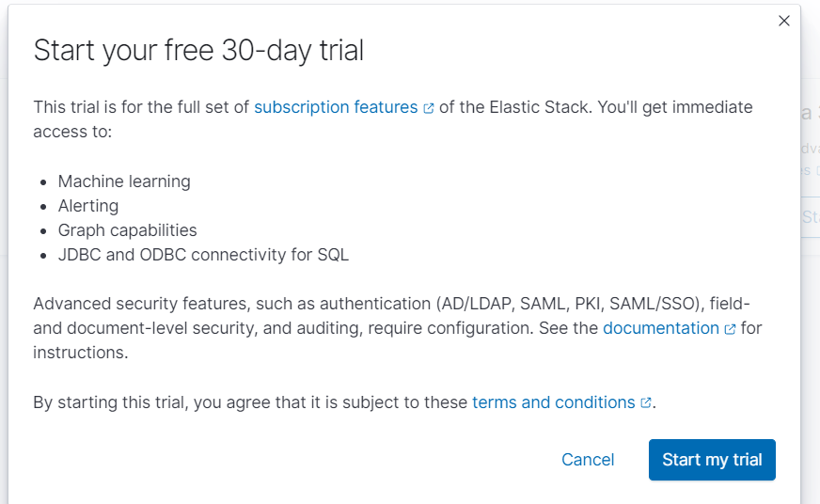This screenshot has height=504, width=820.
Task: Close the free trial dialog
Action: 784,21
